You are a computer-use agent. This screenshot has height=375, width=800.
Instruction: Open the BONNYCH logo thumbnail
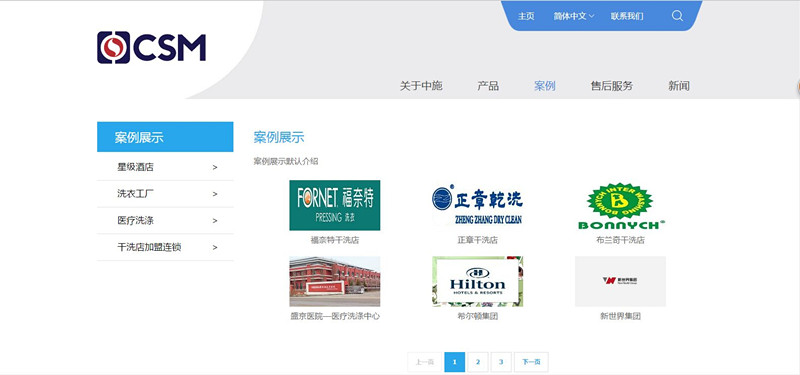(620, 205)
